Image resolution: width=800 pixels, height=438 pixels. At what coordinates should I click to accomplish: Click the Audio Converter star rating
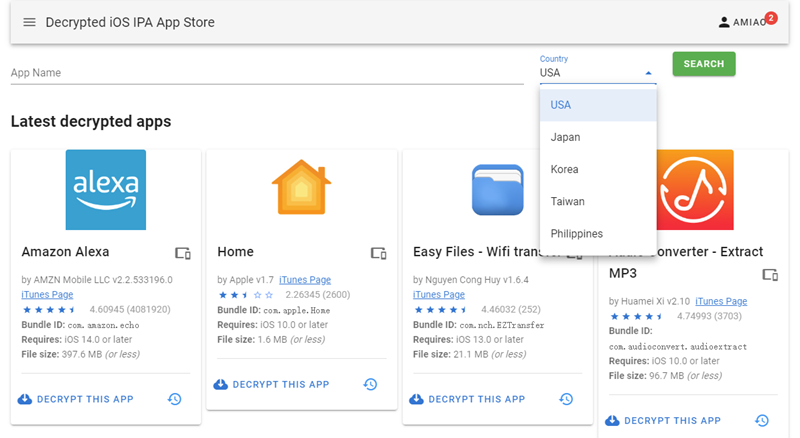pyautogui.click(x=638, y=316)
